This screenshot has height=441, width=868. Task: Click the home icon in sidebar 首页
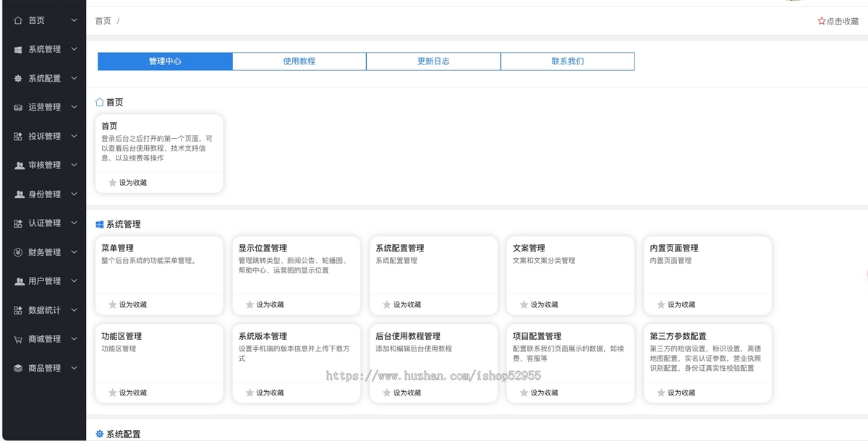point(18,20)
